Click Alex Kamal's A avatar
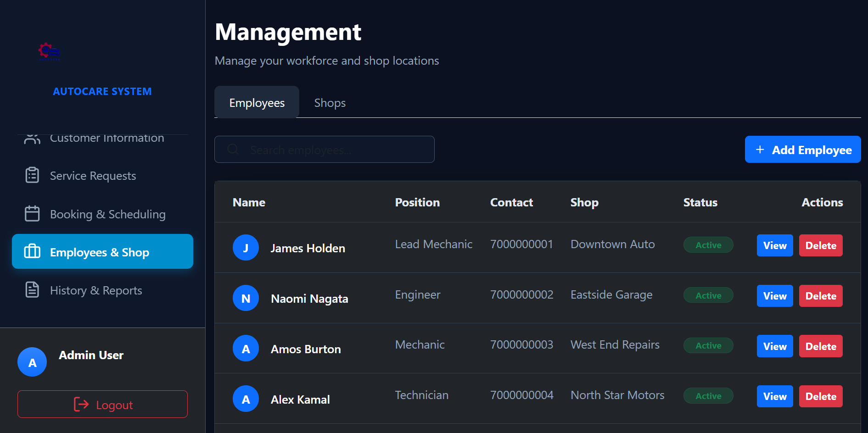Screen dimensions: 868x433 pos(246,399)
